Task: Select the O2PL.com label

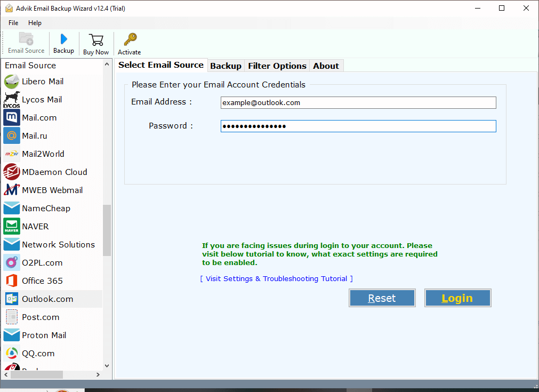Action: click(42, 263)
